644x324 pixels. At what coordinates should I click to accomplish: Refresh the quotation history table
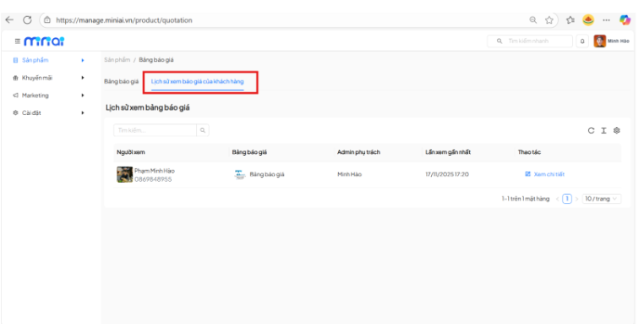591,130
